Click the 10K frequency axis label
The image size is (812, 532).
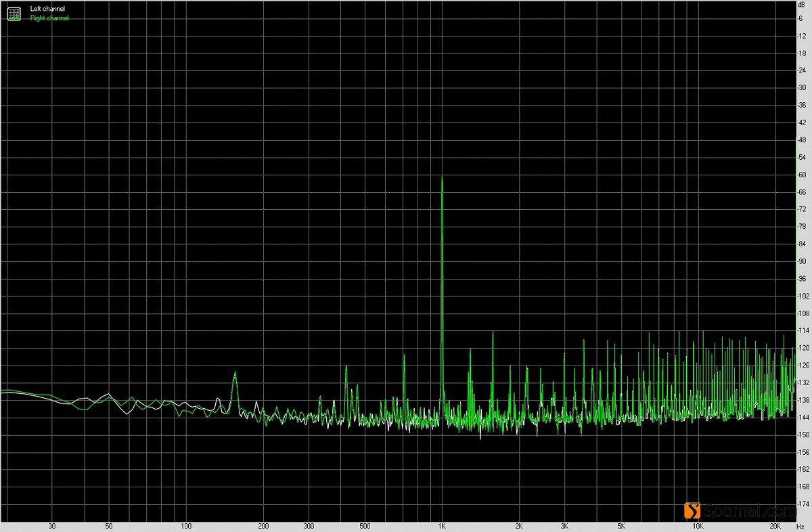pos(698,526)
